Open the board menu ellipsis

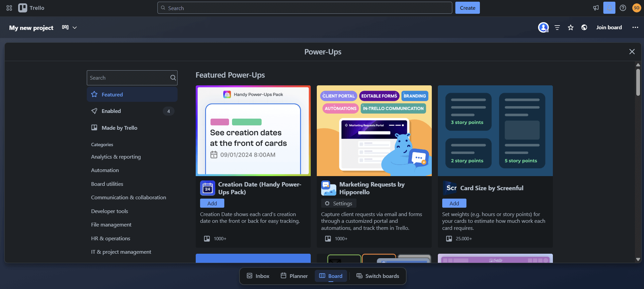point(635,28)
